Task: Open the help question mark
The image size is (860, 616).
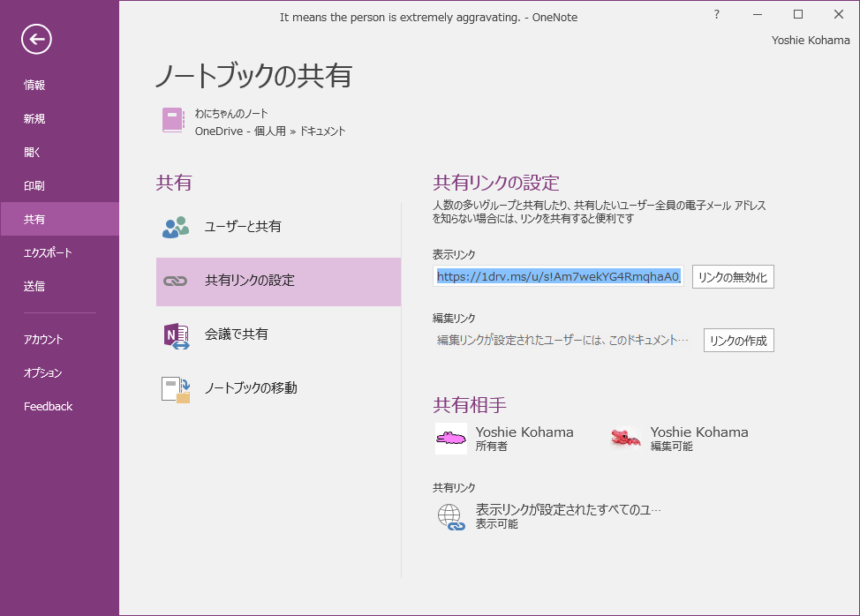Action: (716, 15)
